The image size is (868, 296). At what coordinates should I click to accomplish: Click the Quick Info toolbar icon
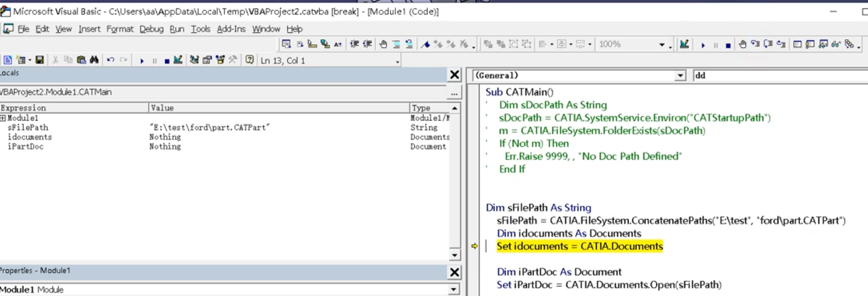click(x=312, y=44)
